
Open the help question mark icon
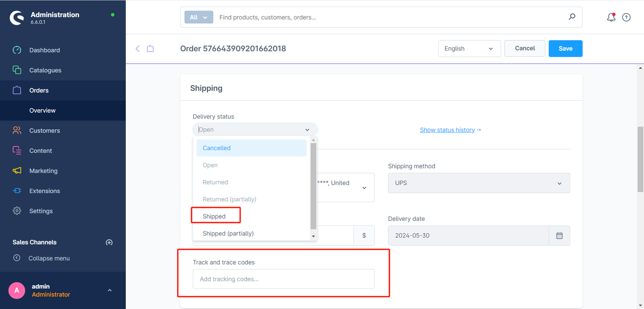click(626, 17)
